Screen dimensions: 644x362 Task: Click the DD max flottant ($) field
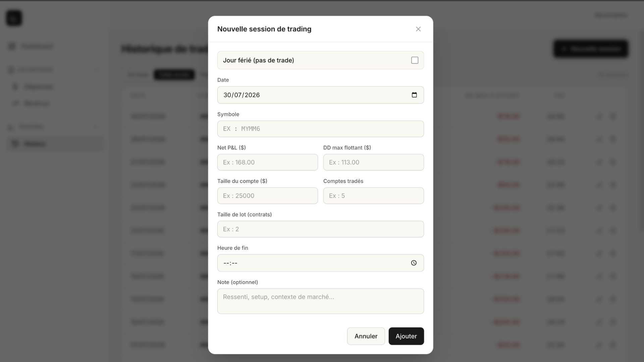click(374, 162)
